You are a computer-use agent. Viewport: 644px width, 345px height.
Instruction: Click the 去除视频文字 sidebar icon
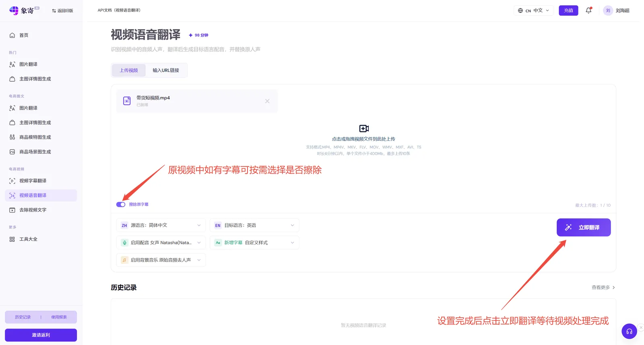(12, 210)
